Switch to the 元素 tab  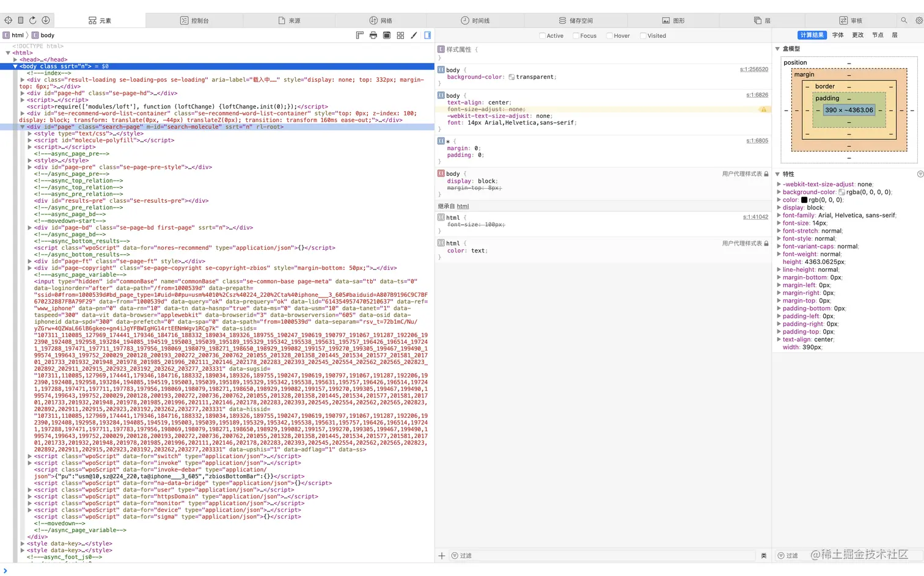pos(100,20)
